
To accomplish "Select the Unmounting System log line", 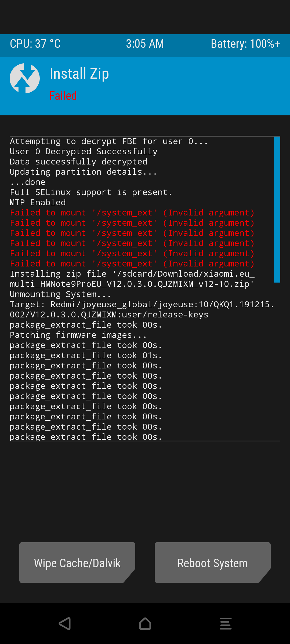I will click(60, 294).
